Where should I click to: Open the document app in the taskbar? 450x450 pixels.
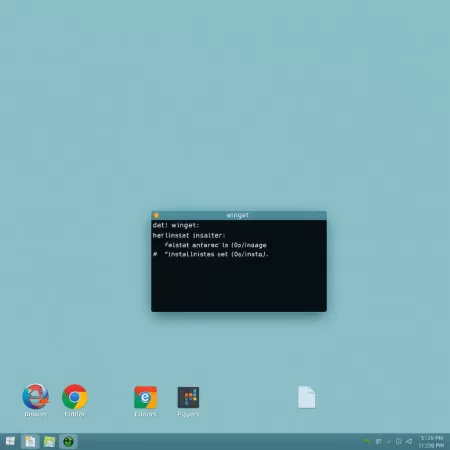tap(30, 441)
